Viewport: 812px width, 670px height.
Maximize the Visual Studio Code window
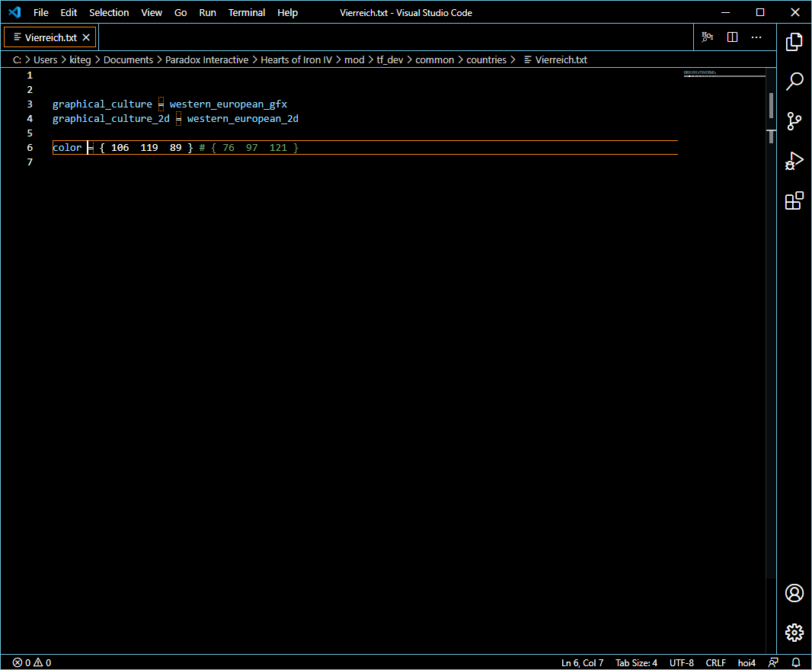760,12
